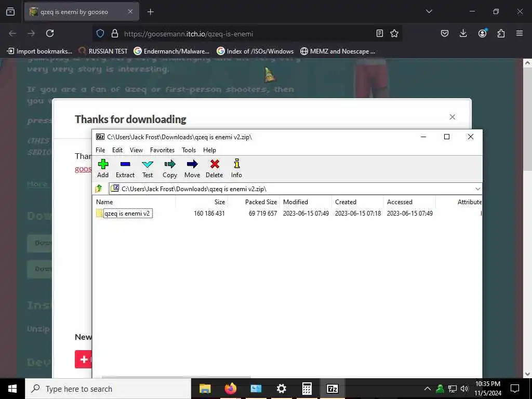Open a new browser tab
The image size is (532, 399).
coord(150,12)
